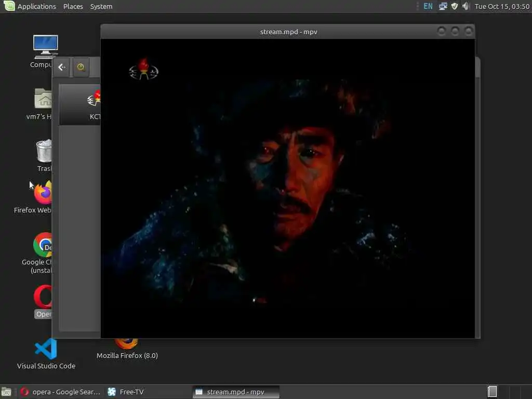Image resolution: width=532 pixels, height=399 pixels.
Task: Open the clock showing Tue Oct 15, 03:50
Action: [502, 6]
